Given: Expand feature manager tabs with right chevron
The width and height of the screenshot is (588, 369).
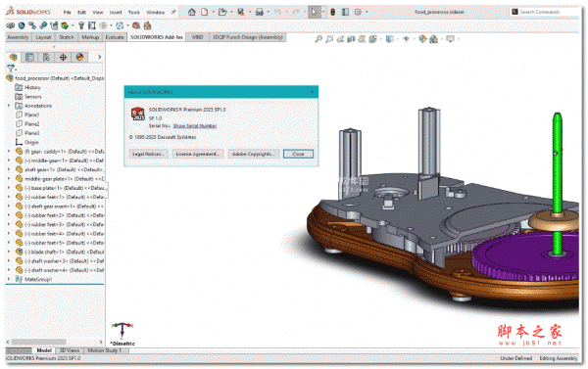Looking at the screenshot, I should pos(99,57).
